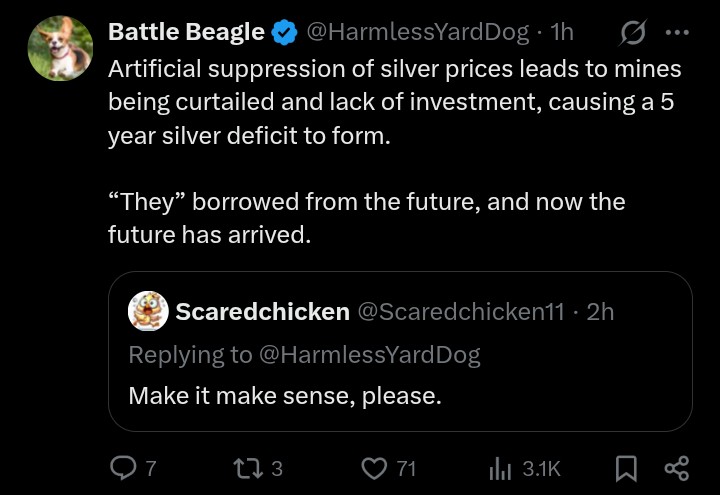Open Scaredchicken's avatar in quoted tweet

coord(148,311)
